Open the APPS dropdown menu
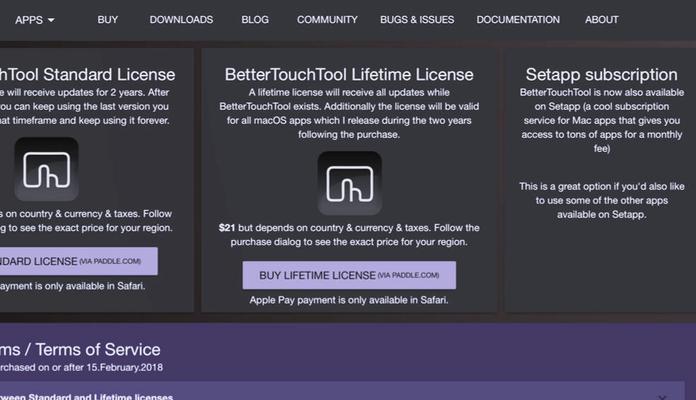 tap(35, 20)
